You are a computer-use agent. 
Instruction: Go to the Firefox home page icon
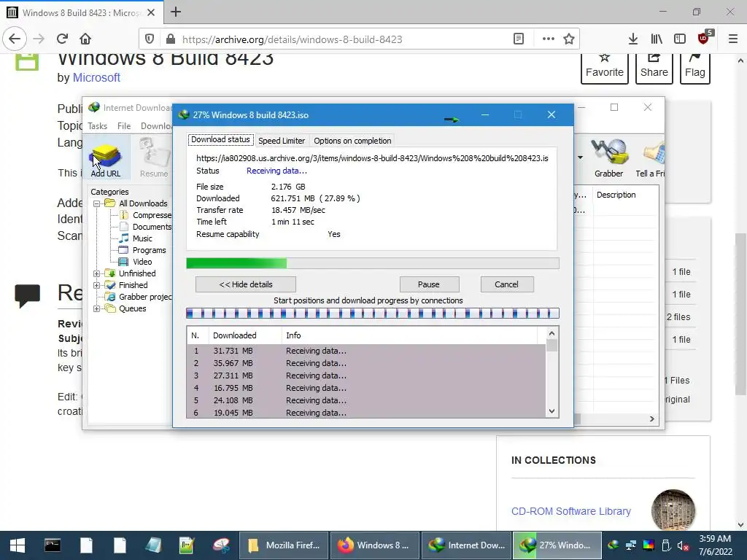(85, 39)
